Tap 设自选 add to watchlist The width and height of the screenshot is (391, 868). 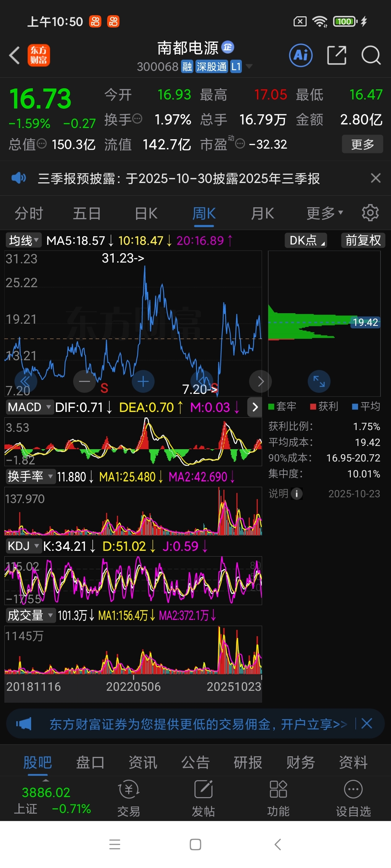353,798
